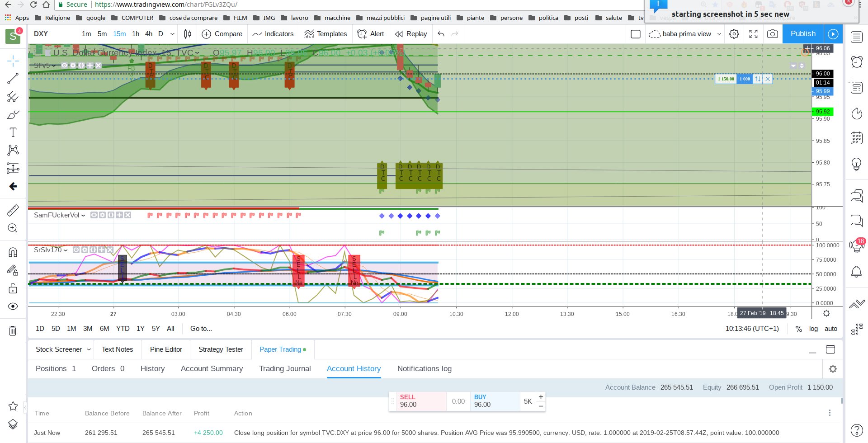Activate the zoom in tool
Screen dimensions: 868x443
pos(13,228)
